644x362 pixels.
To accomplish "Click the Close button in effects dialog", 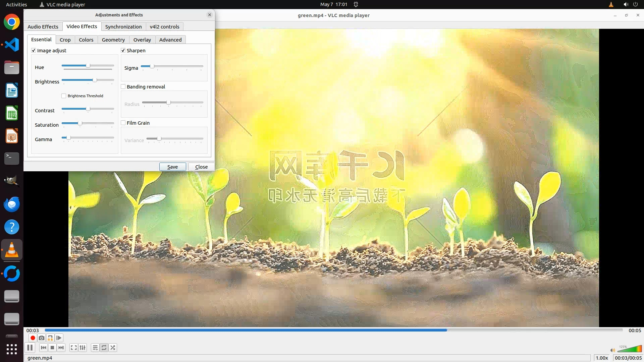I will [x=201, y=167].
